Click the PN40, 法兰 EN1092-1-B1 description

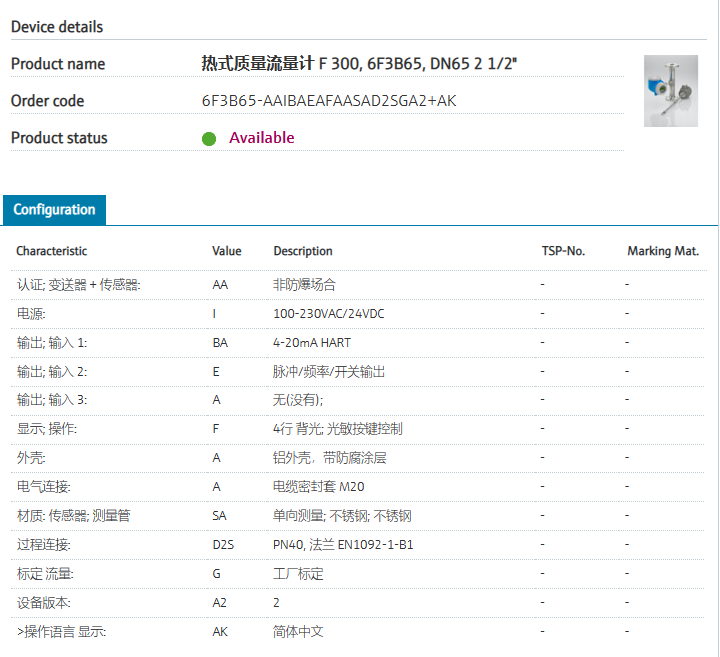coord(343,545)
